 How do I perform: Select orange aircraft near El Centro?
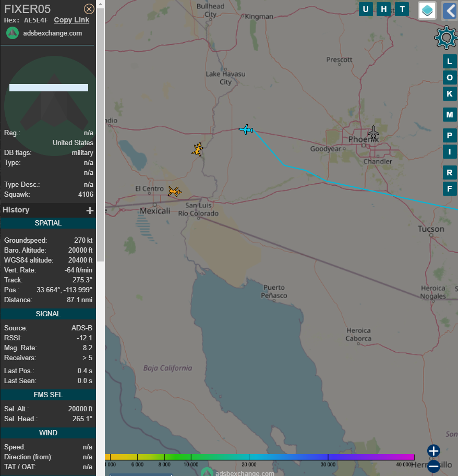coord(175,192)
